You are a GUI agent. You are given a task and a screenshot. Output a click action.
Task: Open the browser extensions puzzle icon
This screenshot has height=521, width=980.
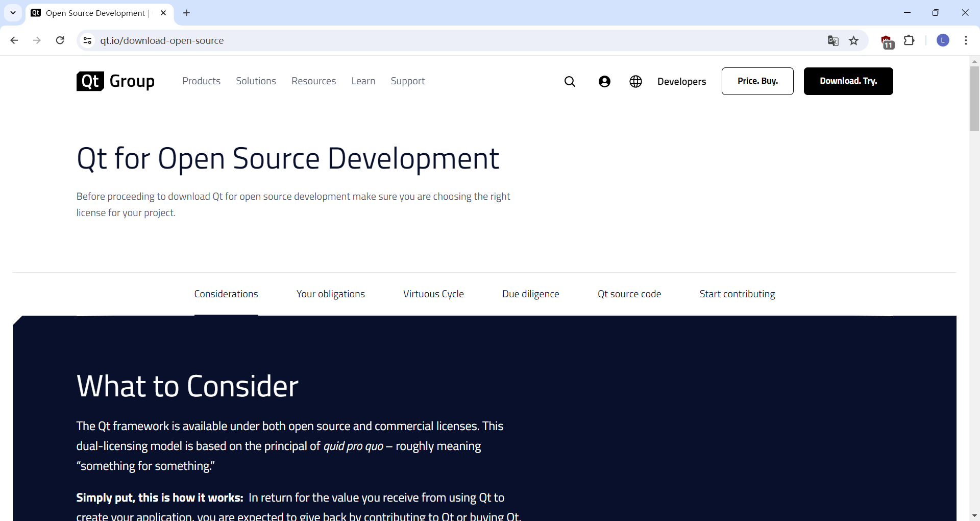point(909,40)
